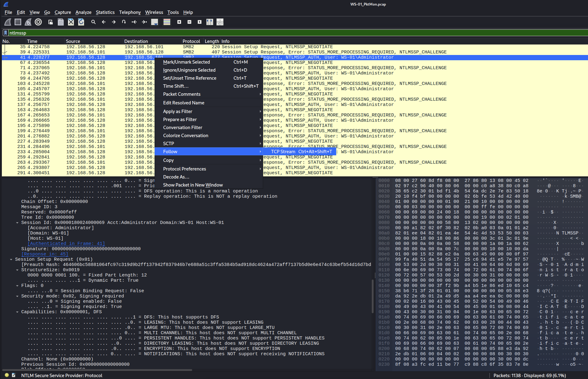
Task: Start capturing packets with shark fin icon
Action: click(8, 22)
